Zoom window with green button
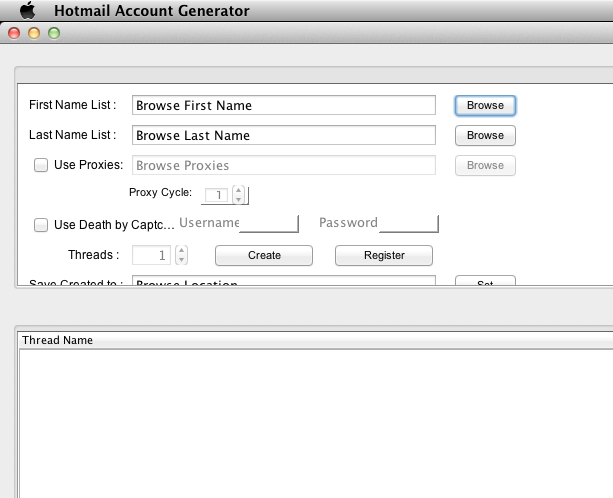The height and width of the screenshot is (498, 613). click(54, 33)
